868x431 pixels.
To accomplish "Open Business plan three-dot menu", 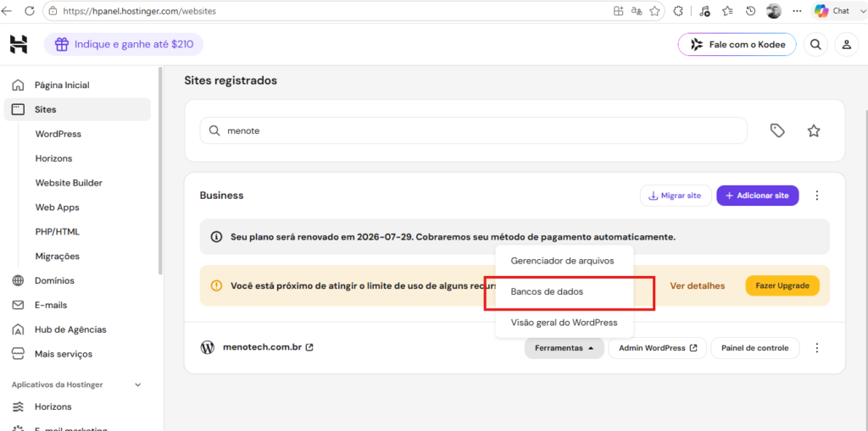I will coord(817,196).
